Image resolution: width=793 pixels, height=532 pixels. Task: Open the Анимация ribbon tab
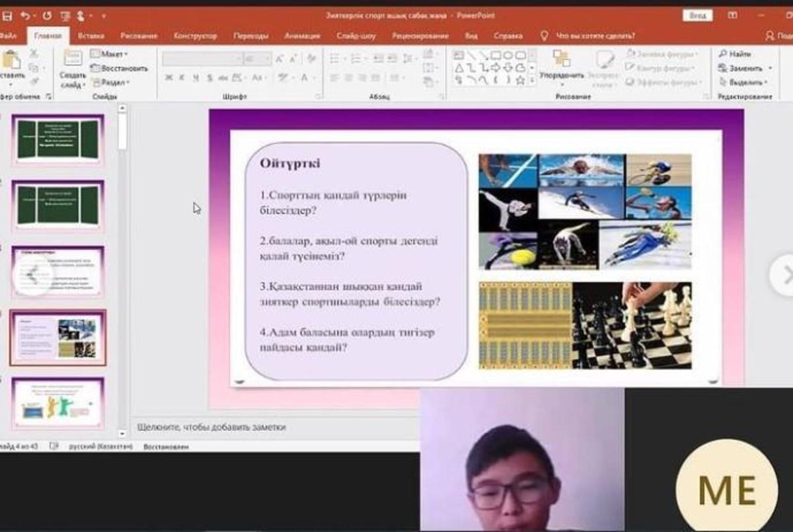point(302,36)
